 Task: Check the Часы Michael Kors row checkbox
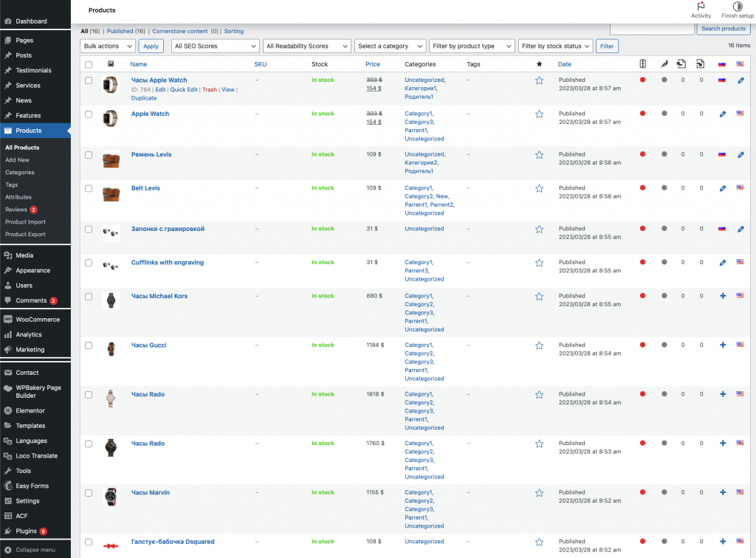[89, 297]
